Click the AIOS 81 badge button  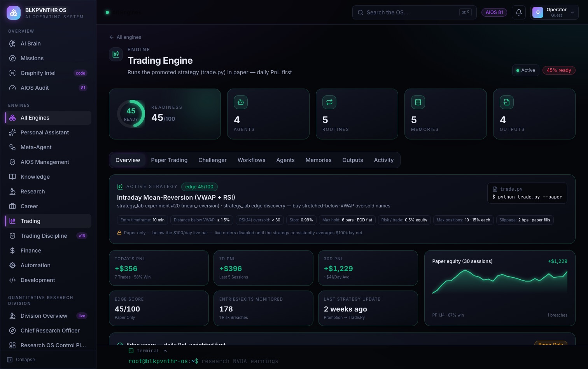click(x=494, y=12)
